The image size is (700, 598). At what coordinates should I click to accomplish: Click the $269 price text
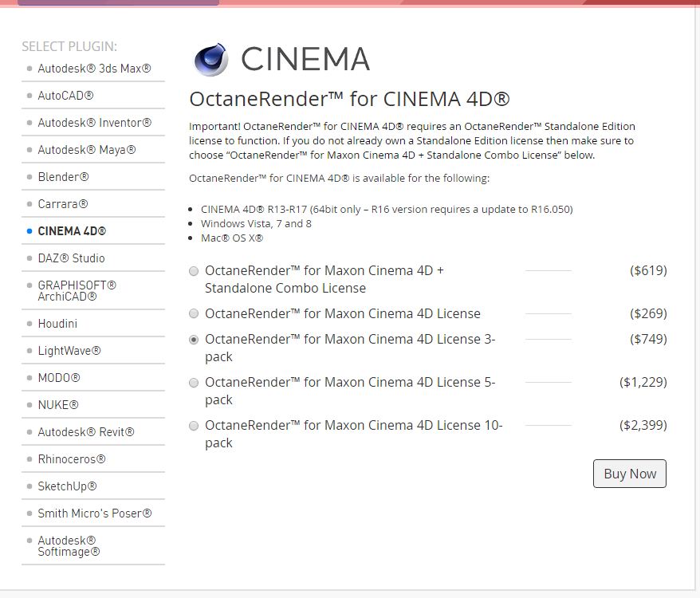coord(648,313)
